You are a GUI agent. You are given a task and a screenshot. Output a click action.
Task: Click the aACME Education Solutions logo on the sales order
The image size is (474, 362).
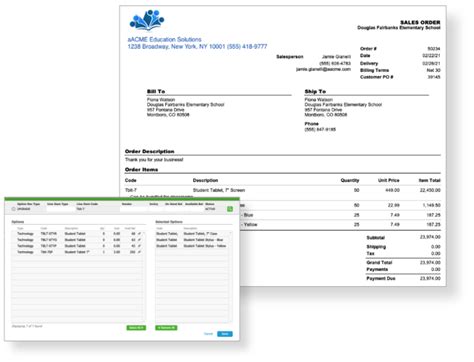pos(147,20)
